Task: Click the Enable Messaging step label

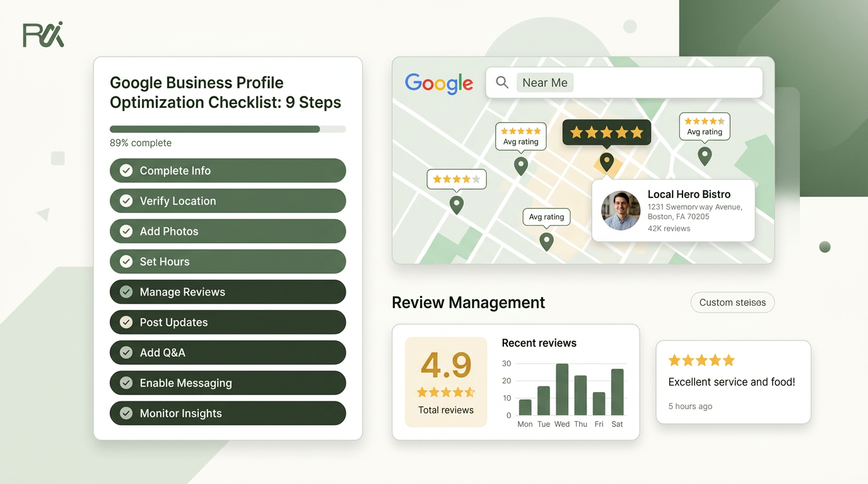Action: (x=186, y=383)
